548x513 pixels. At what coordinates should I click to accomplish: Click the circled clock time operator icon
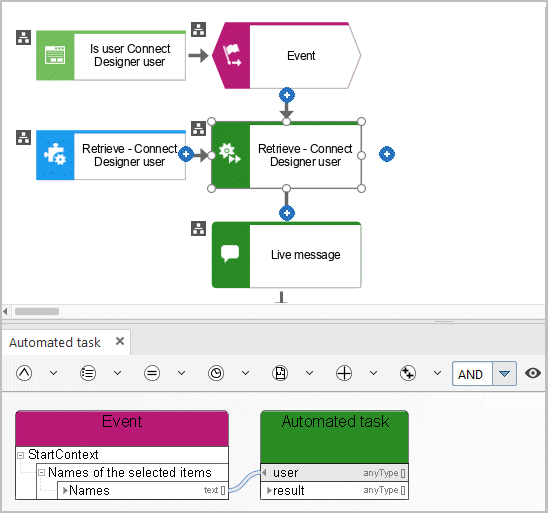pyautogui.click(x=216, y=373)
